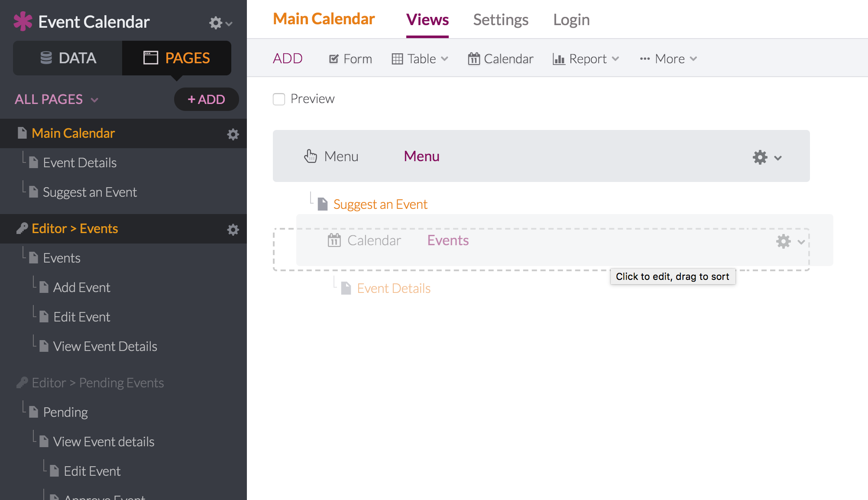
Task: Expand chevron next to Menu view gear
Action: [778, 158]
